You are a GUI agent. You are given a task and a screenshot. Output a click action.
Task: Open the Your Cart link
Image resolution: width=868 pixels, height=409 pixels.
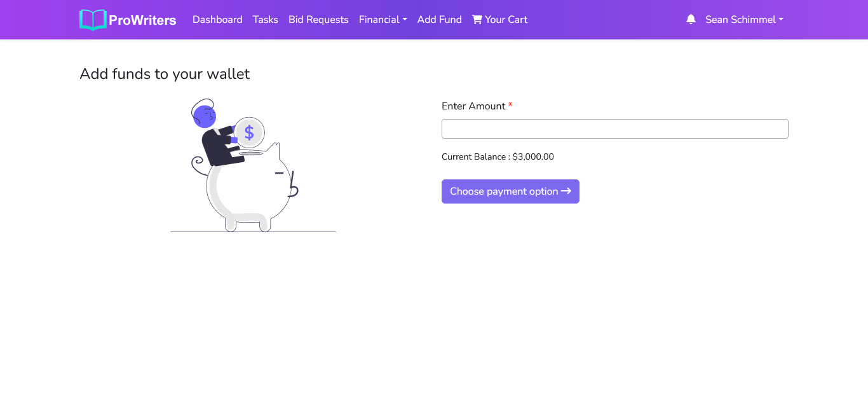506,20
